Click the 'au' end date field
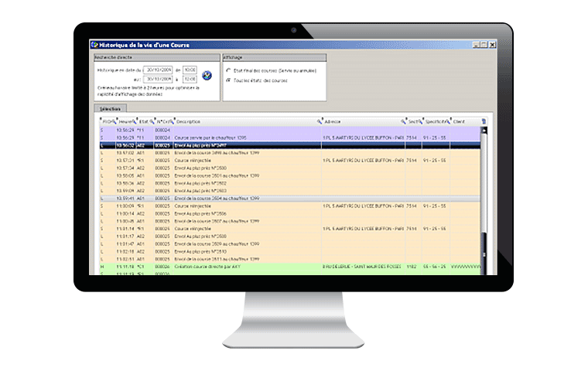The image size is (588, 371). (158, 79)
